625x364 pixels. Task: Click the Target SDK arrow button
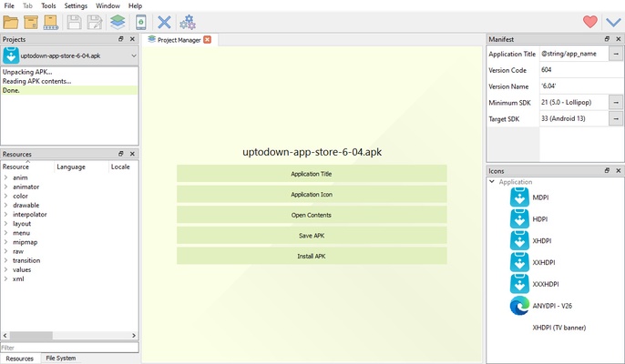tap(616, 118)
